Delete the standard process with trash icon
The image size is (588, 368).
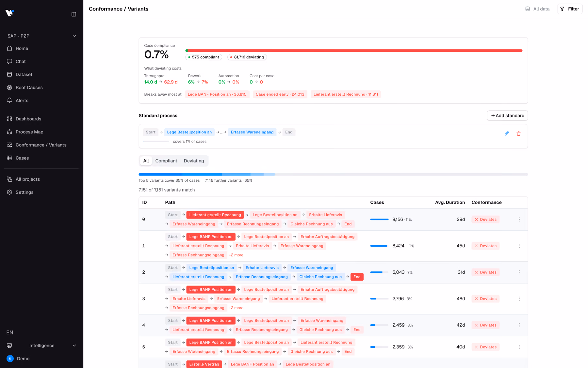pyautogui.click(x=518, y=133)
